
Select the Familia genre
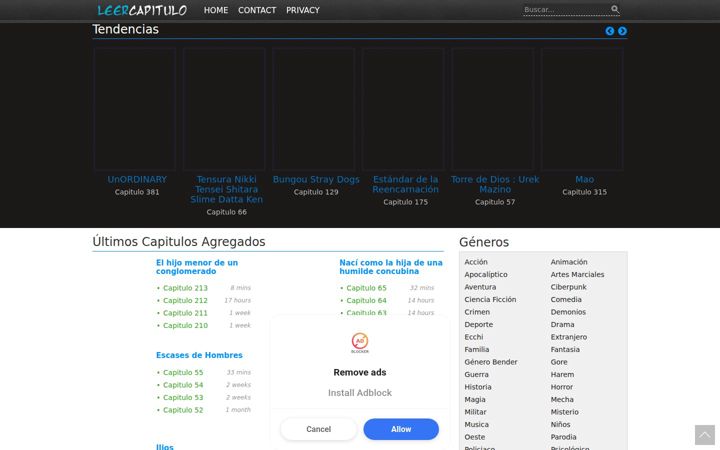point(477,349)
